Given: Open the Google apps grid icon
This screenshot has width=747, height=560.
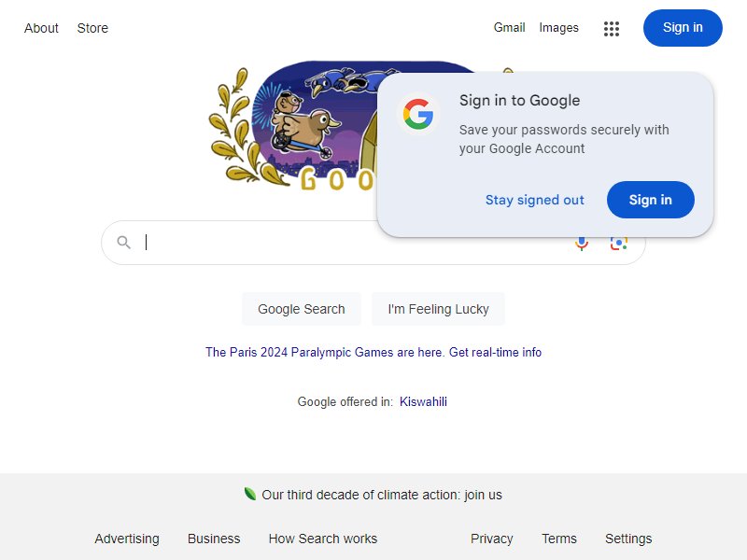Looking at the screenshot, I should [x=612, y=29].
